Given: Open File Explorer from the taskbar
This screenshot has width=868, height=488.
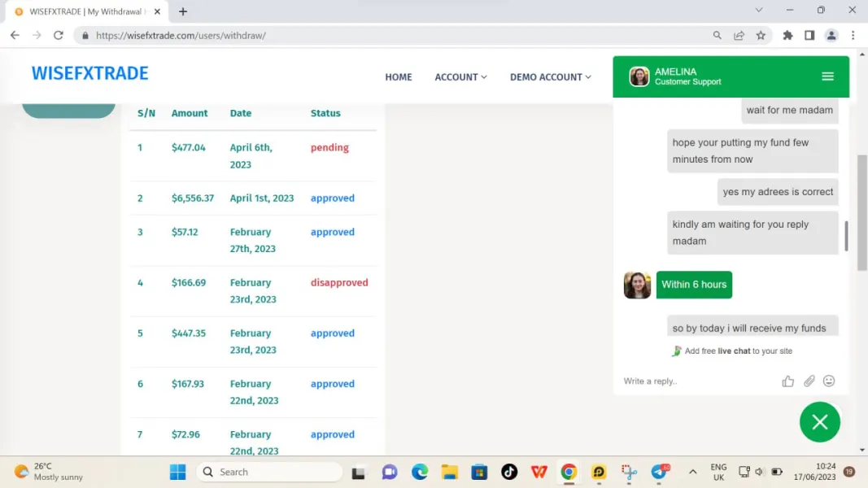Looking at the screenshot, I should 450,472.
